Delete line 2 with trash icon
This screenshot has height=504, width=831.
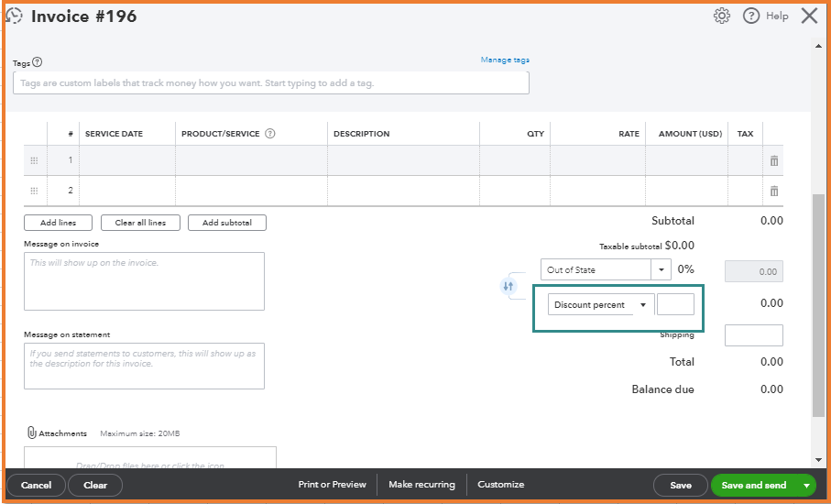point(774,191)
